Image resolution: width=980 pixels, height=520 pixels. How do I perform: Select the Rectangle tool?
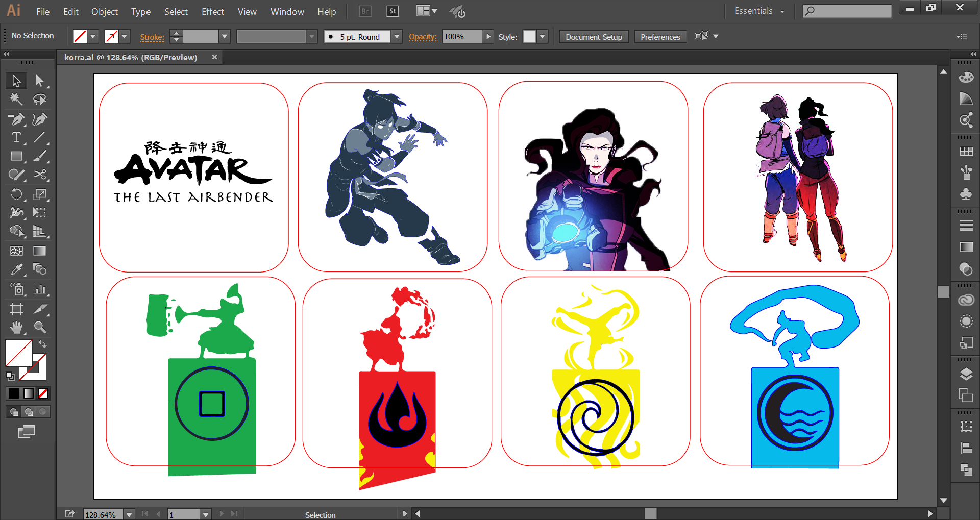click(x=16, y=156)
